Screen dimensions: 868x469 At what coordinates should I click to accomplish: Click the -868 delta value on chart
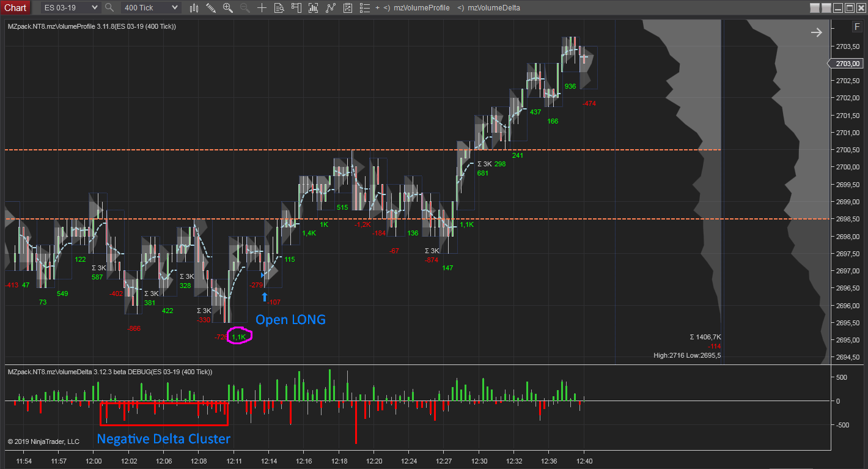[x=134, y=329]
